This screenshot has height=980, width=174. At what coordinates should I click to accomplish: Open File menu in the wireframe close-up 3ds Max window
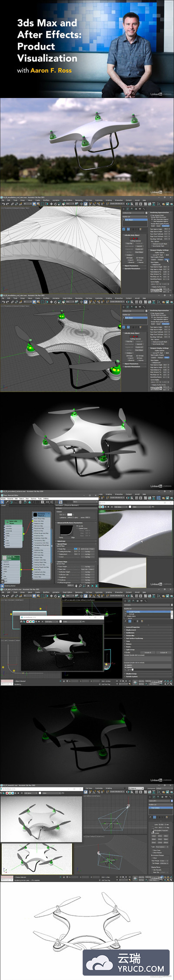[2, 200]
